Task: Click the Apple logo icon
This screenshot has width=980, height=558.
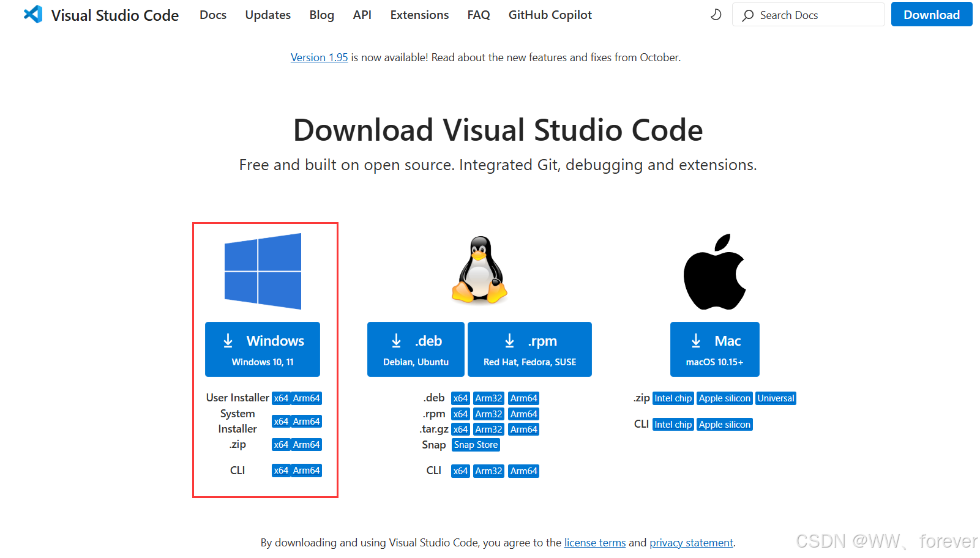Action: [x=714, y=272]
